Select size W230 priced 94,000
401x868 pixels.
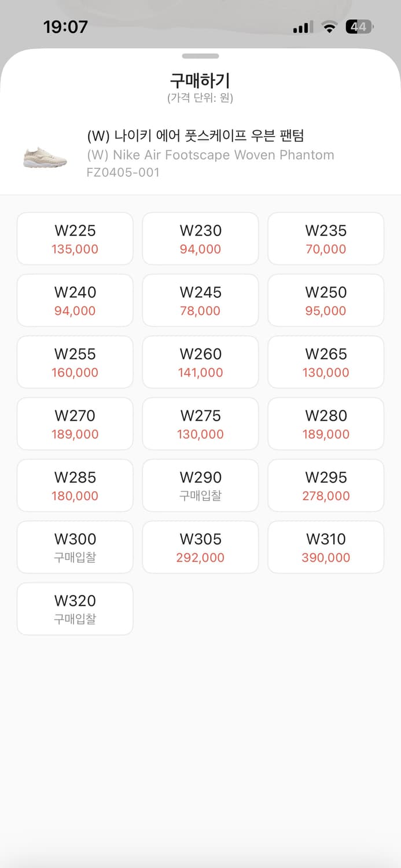click(x=200, y=238)
